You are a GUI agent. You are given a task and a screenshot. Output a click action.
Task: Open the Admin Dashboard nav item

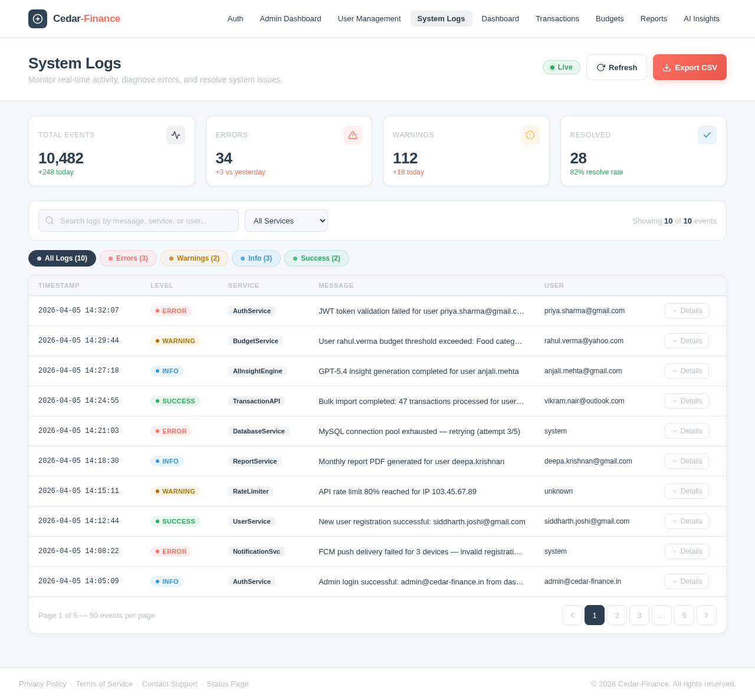point(290,19)
